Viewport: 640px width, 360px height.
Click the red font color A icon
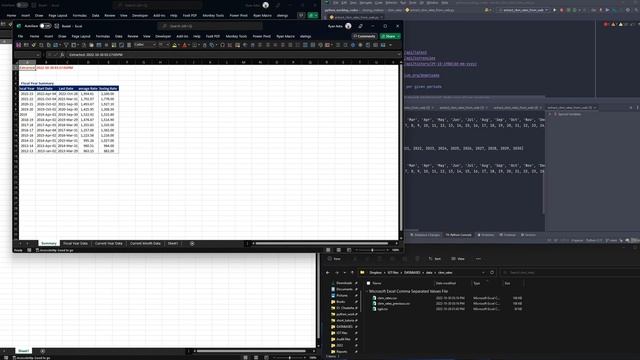(x=184, y=45)
